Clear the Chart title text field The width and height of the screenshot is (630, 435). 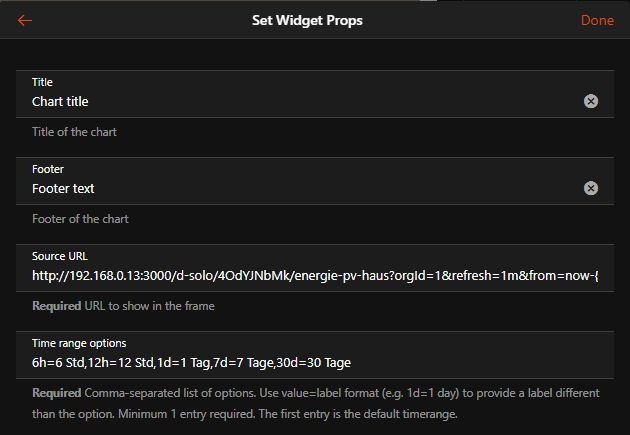click(x=591, y=101)
